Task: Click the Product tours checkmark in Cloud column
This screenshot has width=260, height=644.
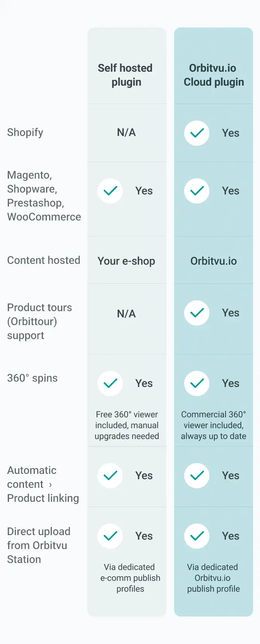Action: (197, 313)
